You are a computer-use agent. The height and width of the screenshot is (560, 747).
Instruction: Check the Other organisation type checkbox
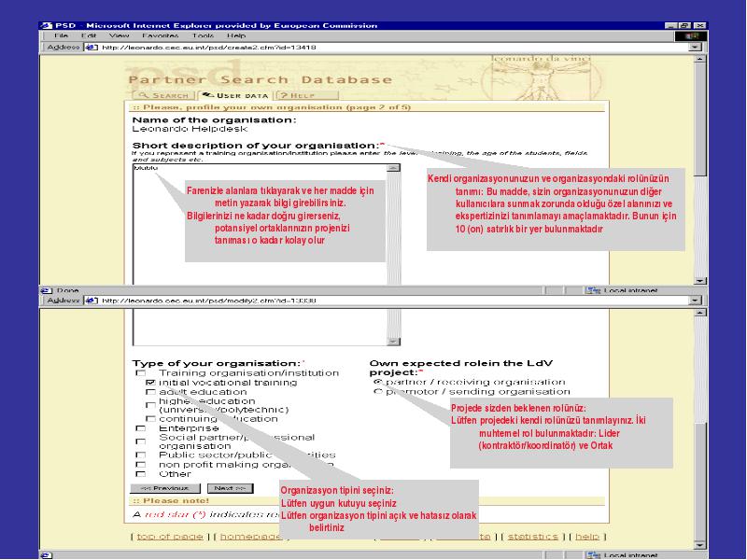point(141,474)
